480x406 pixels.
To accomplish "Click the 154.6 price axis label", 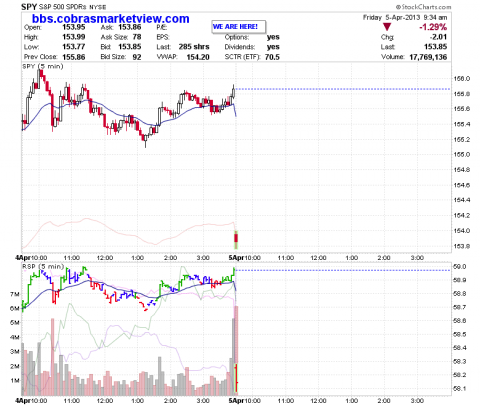I will pyautogui.click(x=462, y=185).
